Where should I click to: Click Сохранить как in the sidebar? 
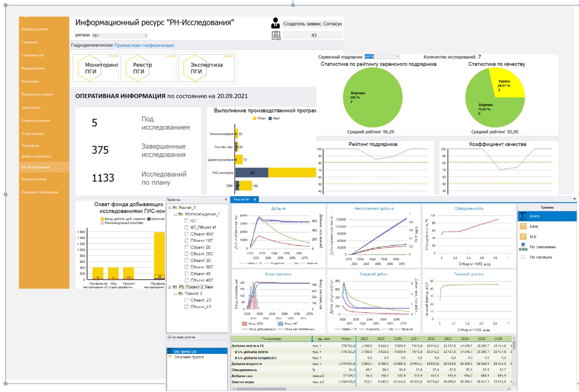tap(33, 55)
